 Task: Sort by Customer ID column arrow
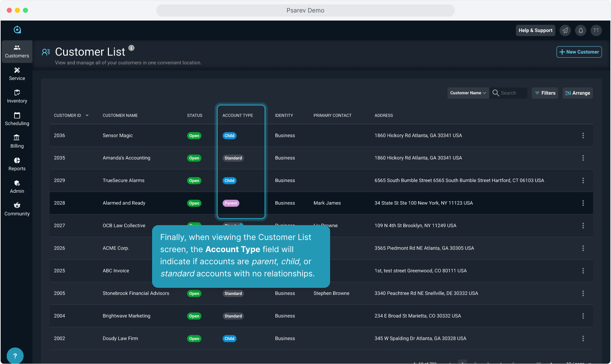pos(87,115)
